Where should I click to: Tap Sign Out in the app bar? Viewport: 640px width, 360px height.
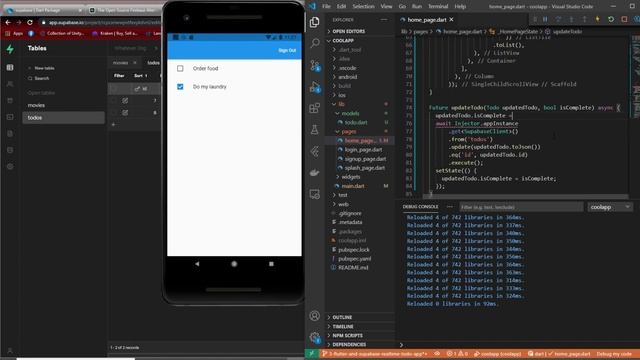(x=287, y=50)
